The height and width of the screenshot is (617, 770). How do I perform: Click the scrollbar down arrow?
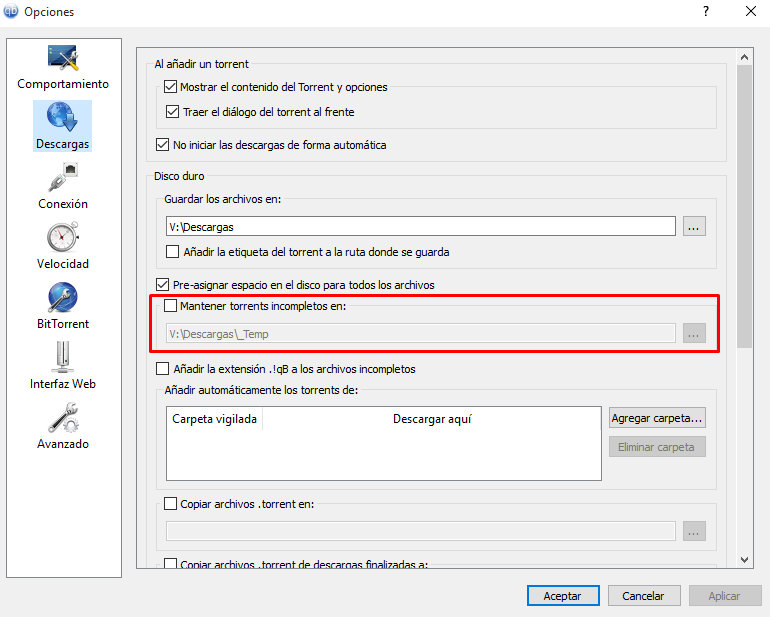coord(744,560)
